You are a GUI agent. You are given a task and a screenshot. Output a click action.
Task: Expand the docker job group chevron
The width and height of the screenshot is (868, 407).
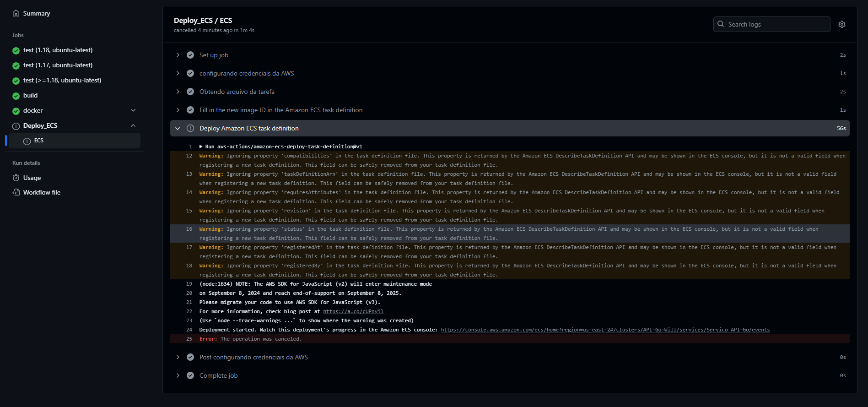pyautogui.click(x=133, y=110)
